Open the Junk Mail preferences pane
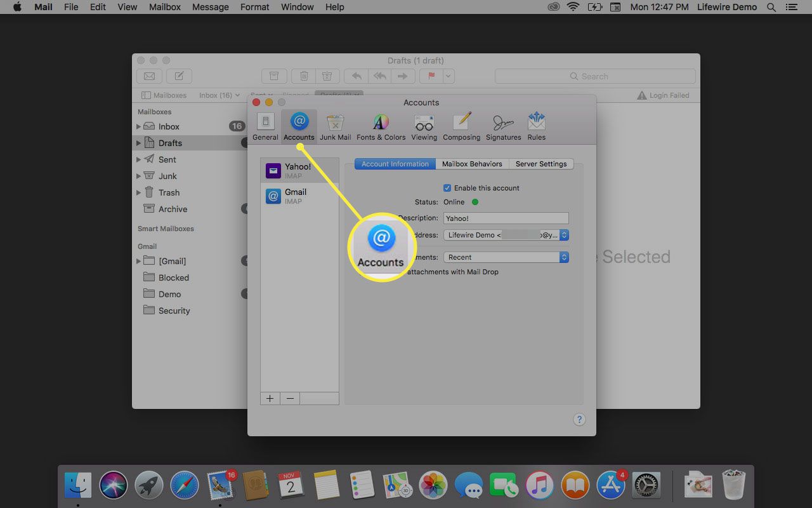 point(335,127)
